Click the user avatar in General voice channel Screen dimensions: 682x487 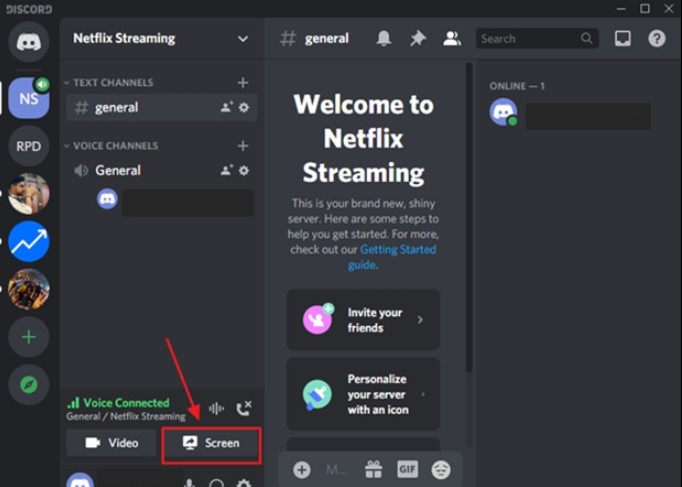(107, 199)
